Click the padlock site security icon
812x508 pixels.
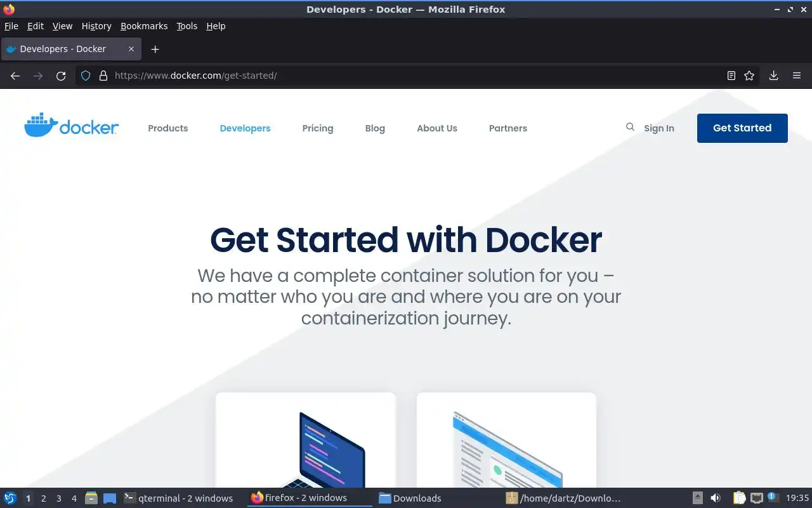click(103, 76)
